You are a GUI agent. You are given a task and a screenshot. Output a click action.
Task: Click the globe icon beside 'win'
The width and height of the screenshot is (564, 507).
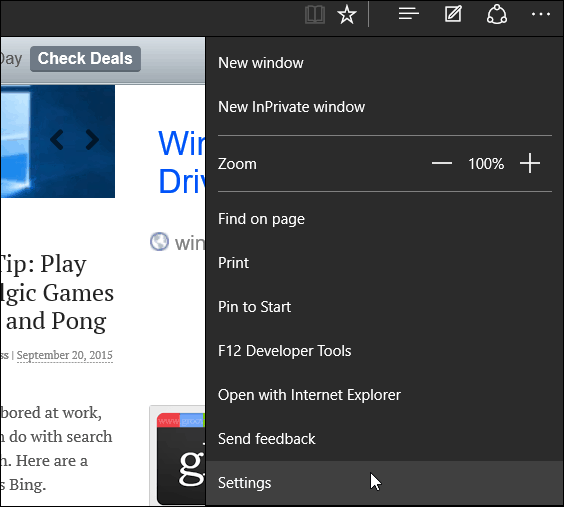(159, 242)
